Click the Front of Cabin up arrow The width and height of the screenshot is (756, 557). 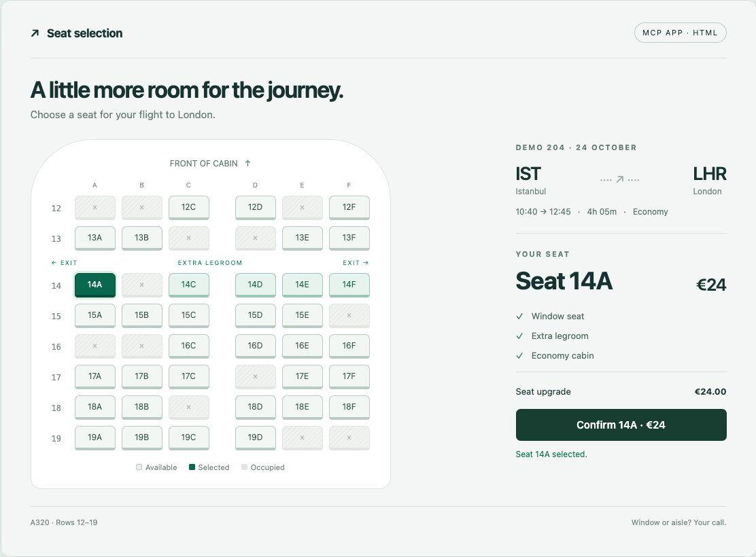point(248,163)
